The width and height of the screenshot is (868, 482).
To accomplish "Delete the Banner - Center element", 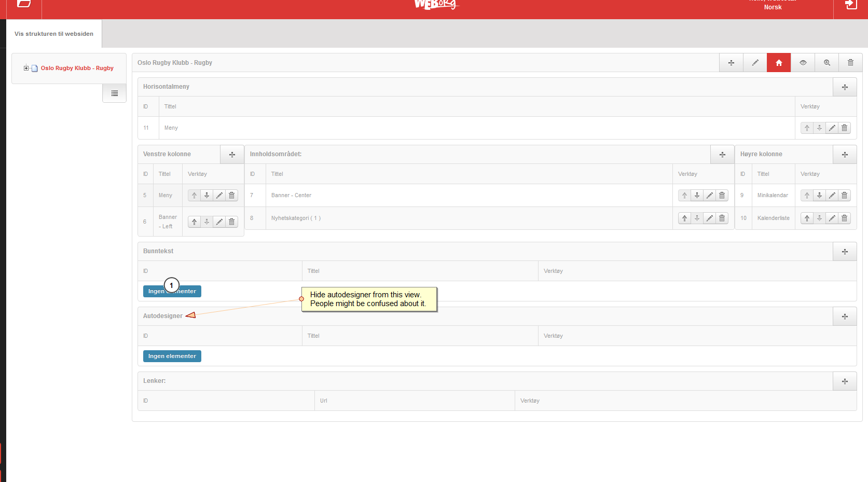I will click(722, 195).
